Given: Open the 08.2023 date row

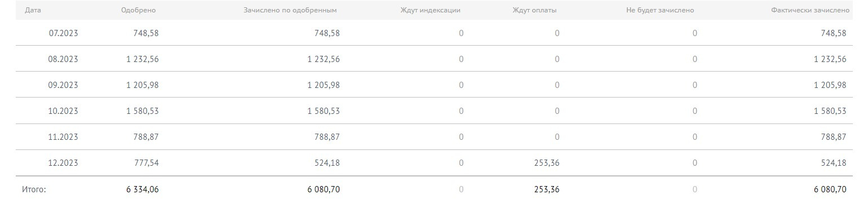Looking at the screenshot, I should [434, 59].
